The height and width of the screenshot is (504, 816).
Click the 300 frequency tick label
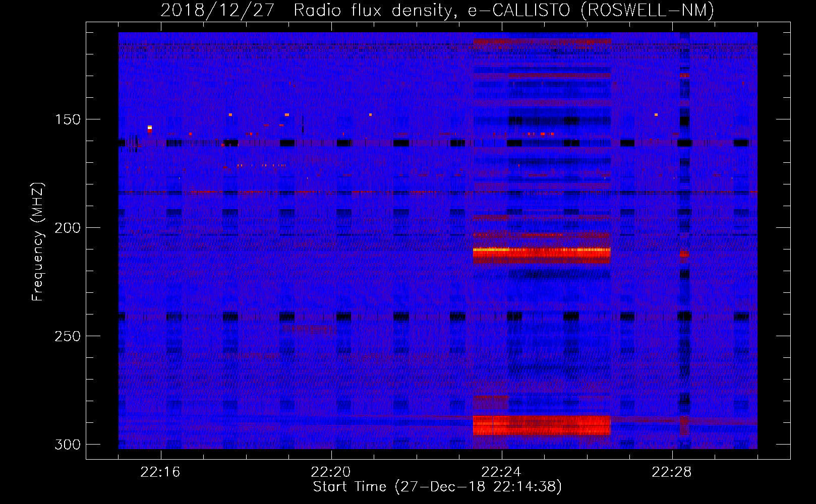click(x=68, y=445)
